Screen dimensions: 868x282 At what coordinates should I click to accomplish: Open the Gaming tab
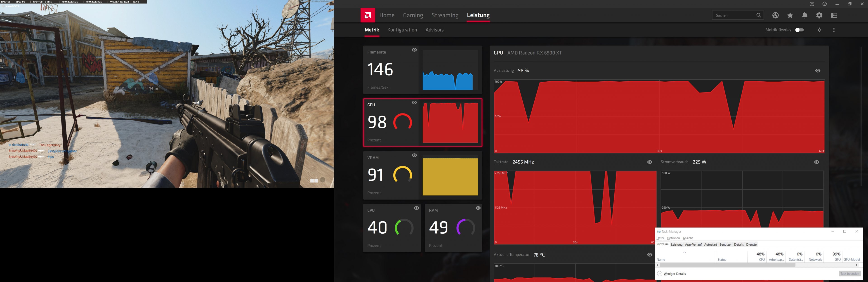413,15
